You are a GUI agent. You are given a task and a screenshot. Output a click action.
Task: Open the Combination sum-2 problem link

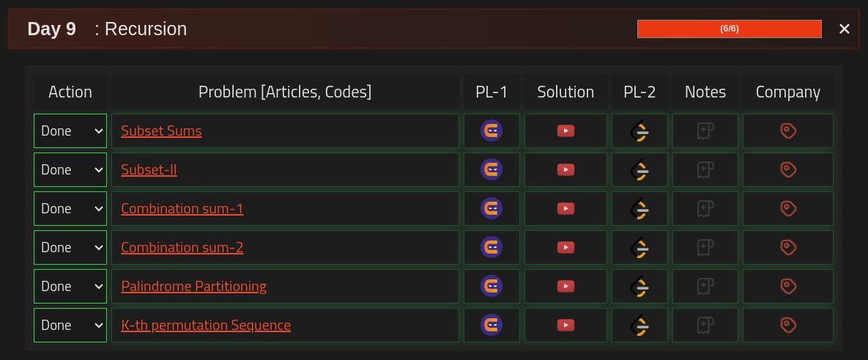click(182, 247)
